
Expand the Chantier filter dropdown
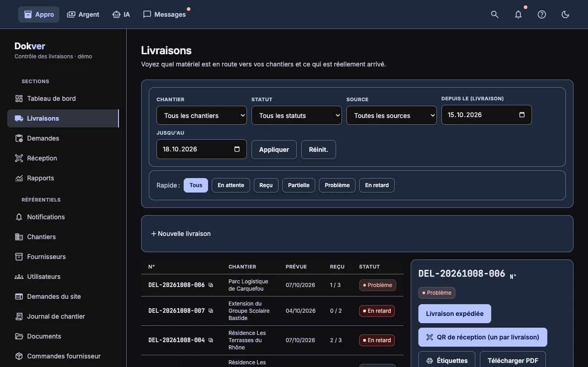click(202, 115)
